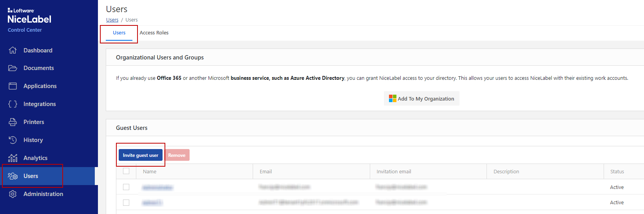Click the Users people-gear icon
Screen dimensions: 644x214
click(x=13, y=176)
